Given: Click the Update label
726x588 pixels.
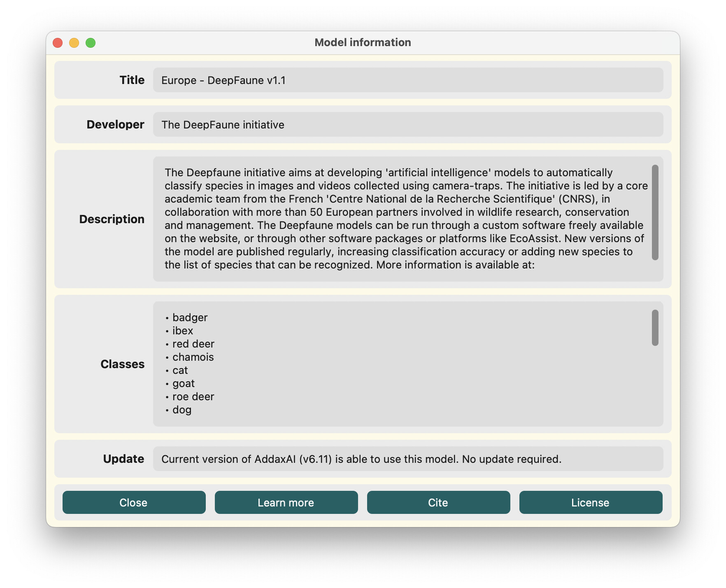Looking at the screenshot, I should (123, 459).
